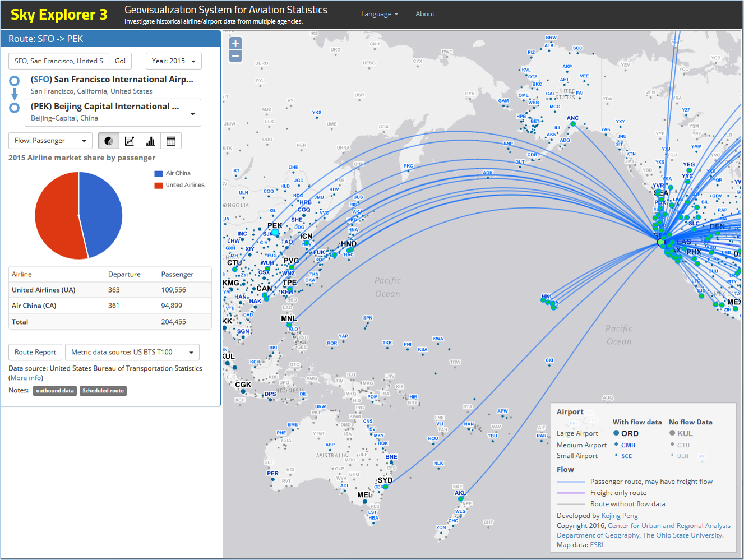This screenshot has width=744, height=560.
Task: Click the United Airlines legend swatch
Action: (159, 186)
